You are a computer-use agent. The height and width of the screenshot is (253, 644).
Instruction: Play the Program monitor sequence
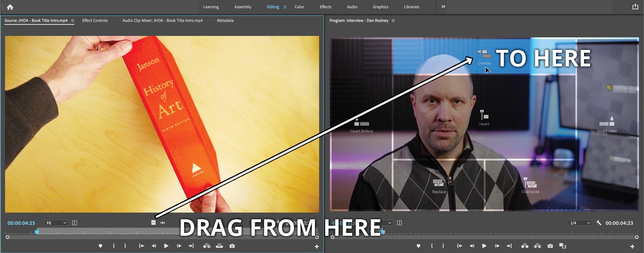484,246
